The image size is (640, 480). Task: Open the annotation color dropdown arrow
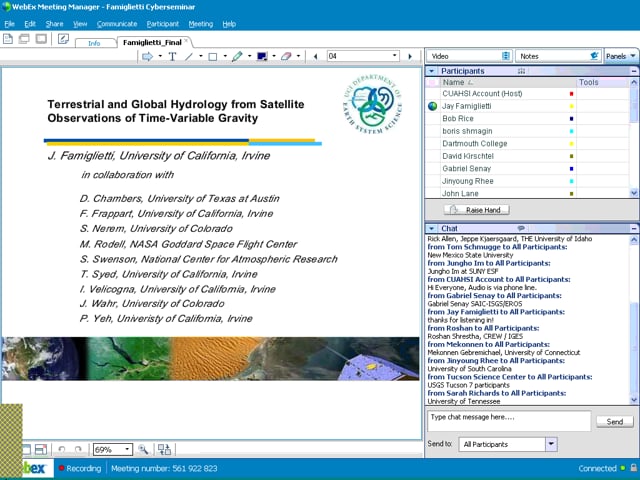[274, 56]
